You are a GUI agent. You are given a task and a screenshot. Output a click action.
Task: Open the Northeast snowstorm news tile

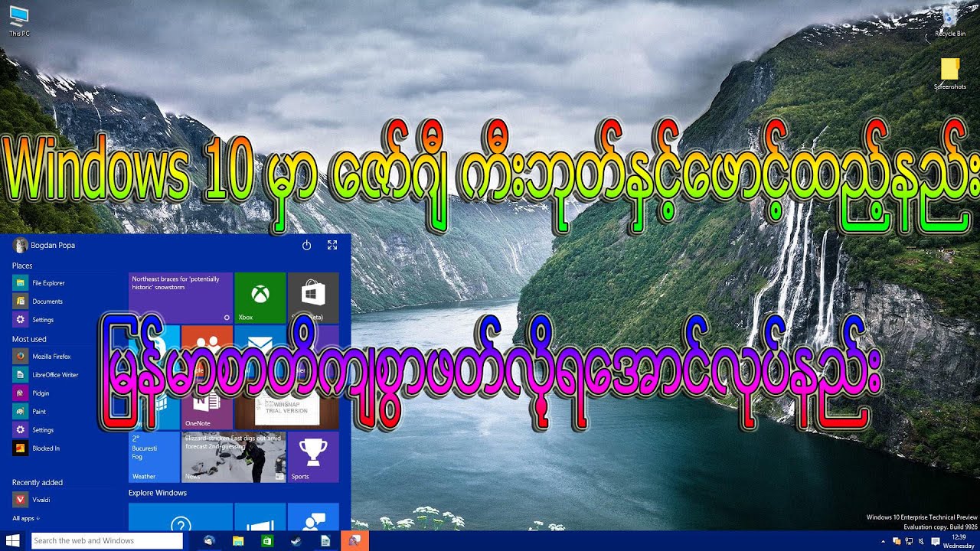pyautogui.click(x=180, y=298)
